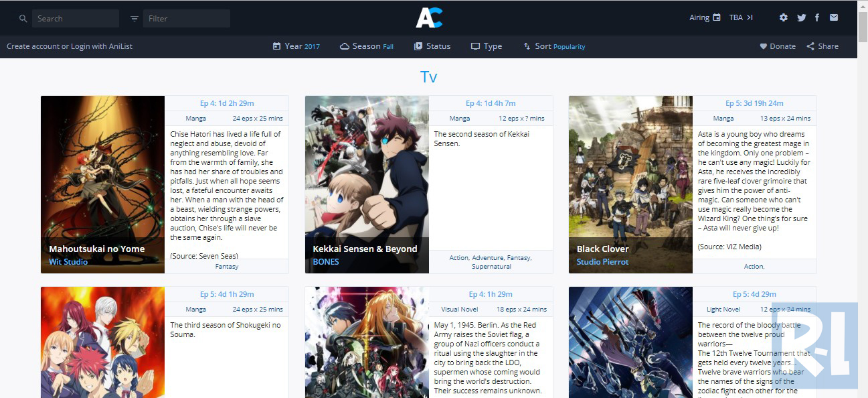The image size is (868, 398).
Task: Click the 18 eps visual novel poster
Action: [367, 342]
